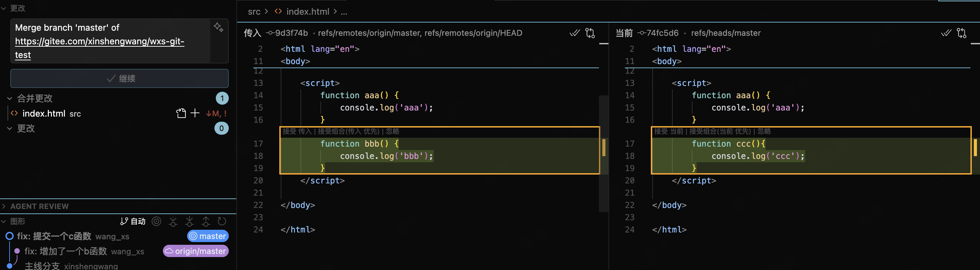980x270 pixels.
Task: Select commit 'fix: 增加了一个b函数'
Action: click(66, 251)
